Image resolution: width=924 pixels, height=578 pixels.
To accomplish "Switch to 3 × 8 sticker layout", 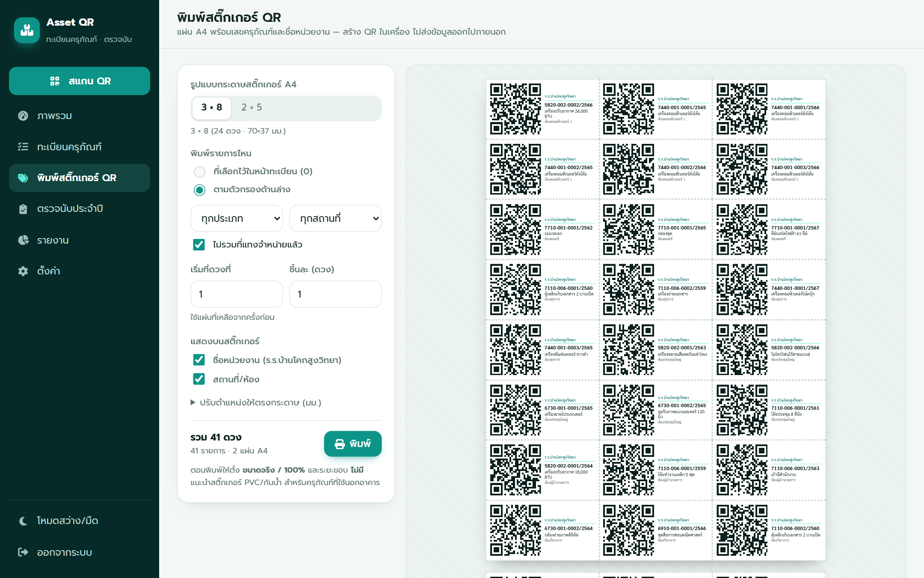I will click(212, 107).
